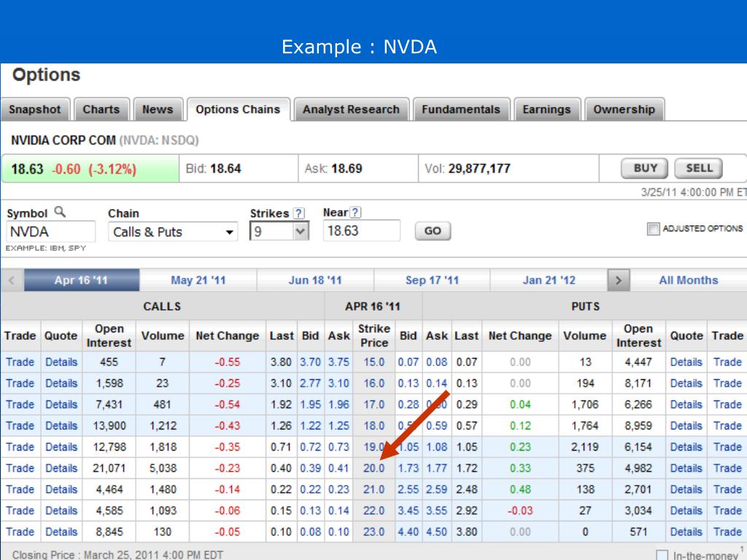Go to the News tab
Screen dimensions: 747x560
coord(158,109)
